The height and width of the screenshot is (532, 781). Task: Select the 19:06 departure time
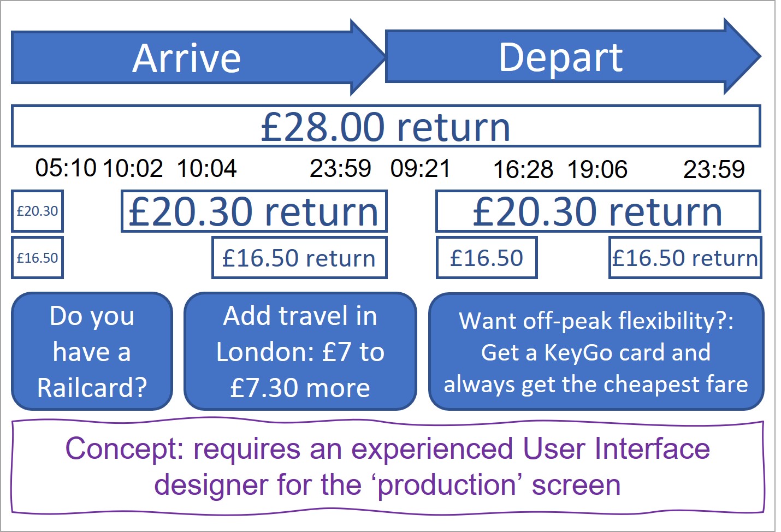597,170
